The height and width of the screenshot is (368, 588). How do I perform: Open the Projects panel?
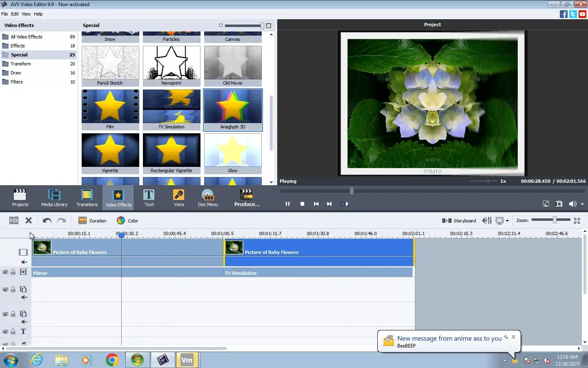20,197
